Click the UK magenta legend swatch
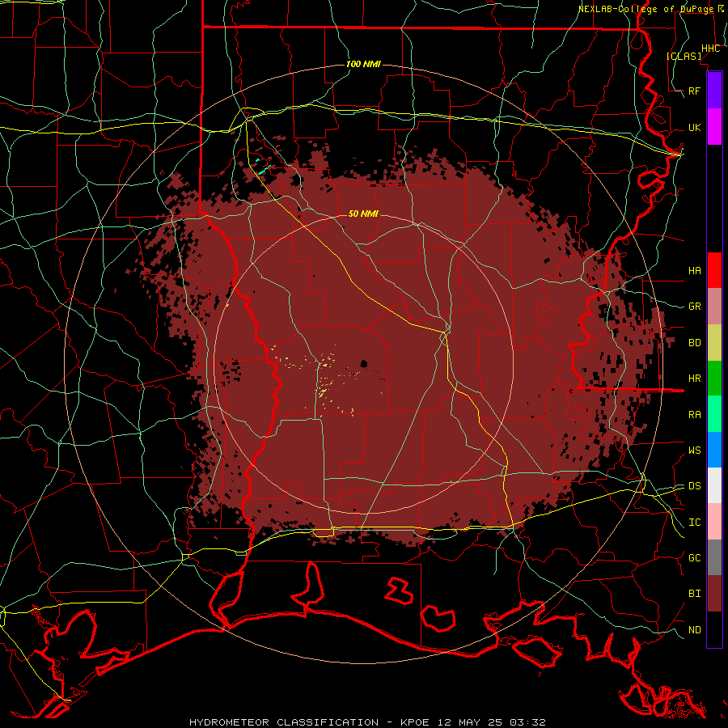 pyautogui.click(x=714, y=127)
